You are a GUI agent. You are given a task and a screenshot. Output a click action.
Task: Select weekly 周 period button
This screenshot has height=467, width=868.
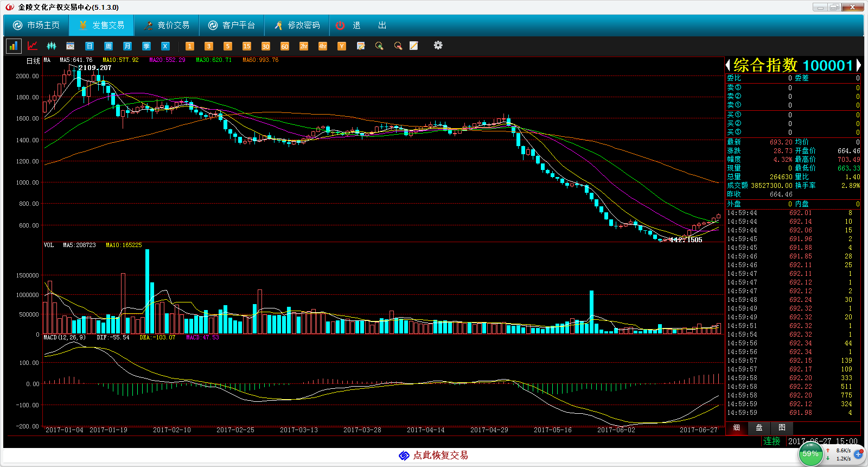pos(108,46)
